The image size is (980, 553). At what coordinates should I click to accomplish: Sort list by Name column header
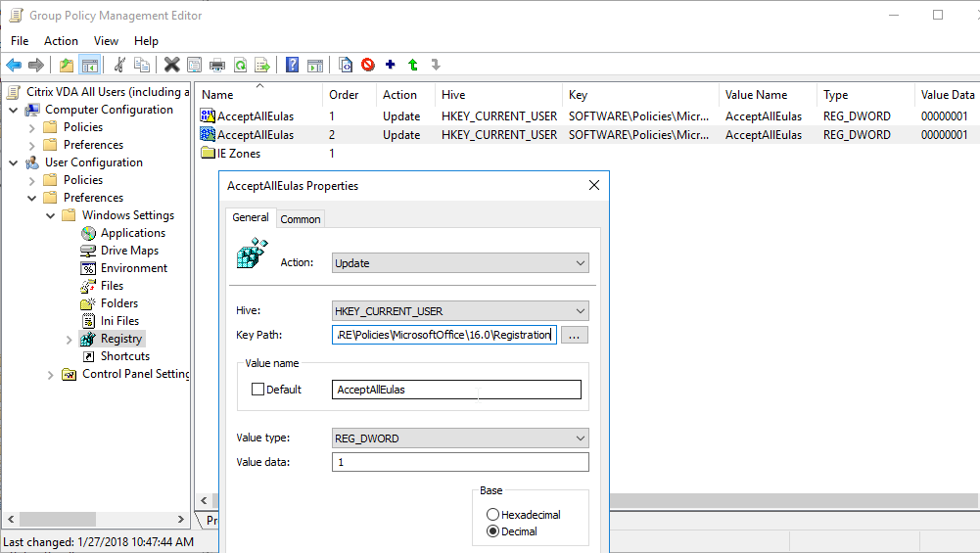pos(258,94)
